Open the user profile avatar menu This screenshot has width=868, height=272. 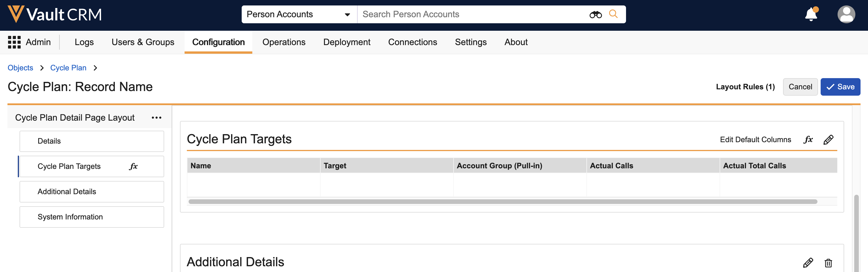tap(846, 14)
